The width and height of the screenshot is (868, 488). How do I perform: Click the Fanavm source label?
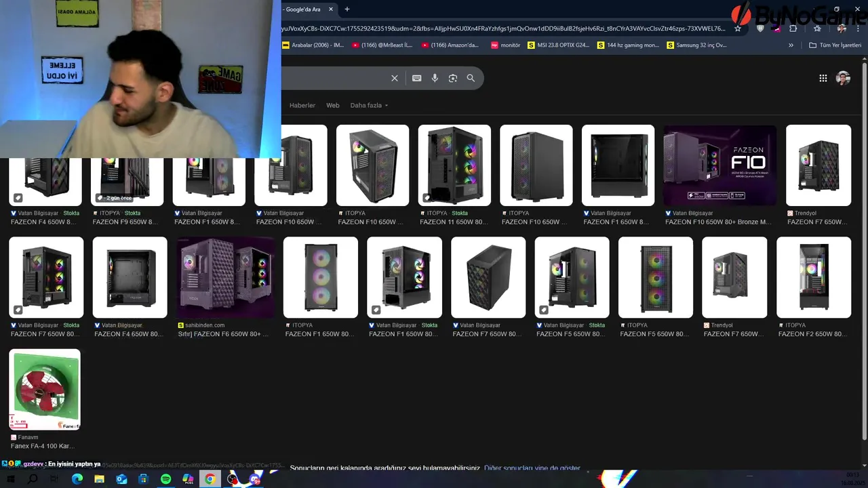tap(28, 438)
